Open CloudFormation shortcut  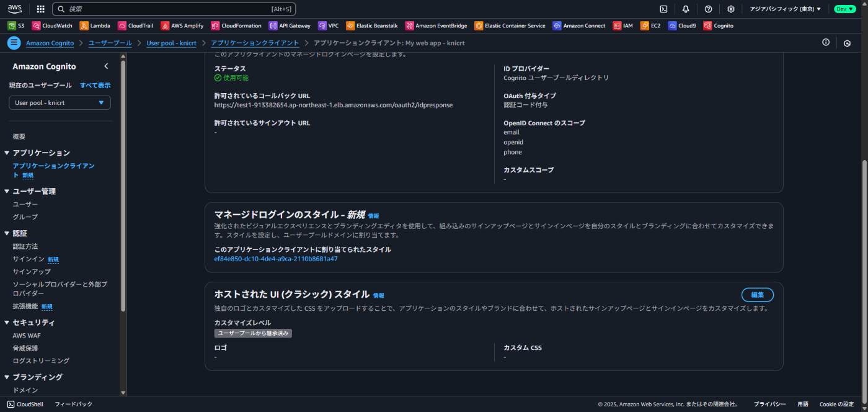(x=236, y=25)
